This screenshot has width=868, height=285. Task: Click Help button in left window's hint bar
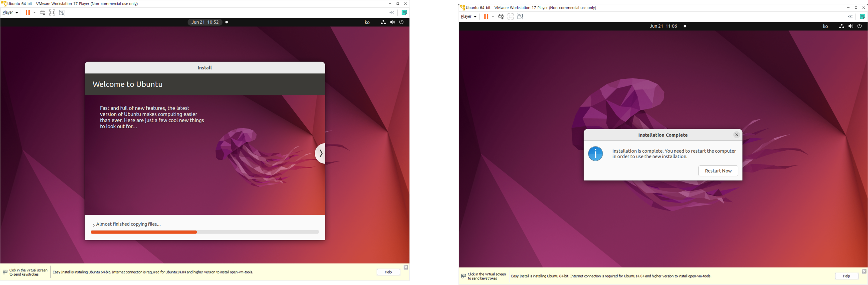(x=388, y=272)
